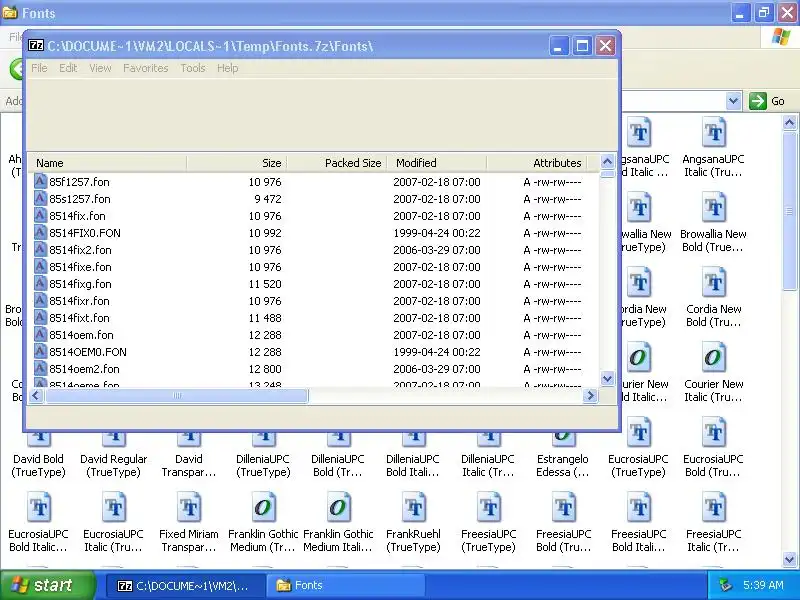
Task: Select Franklin Gothic Medium Italic font icon
Action: coord(338,508)
